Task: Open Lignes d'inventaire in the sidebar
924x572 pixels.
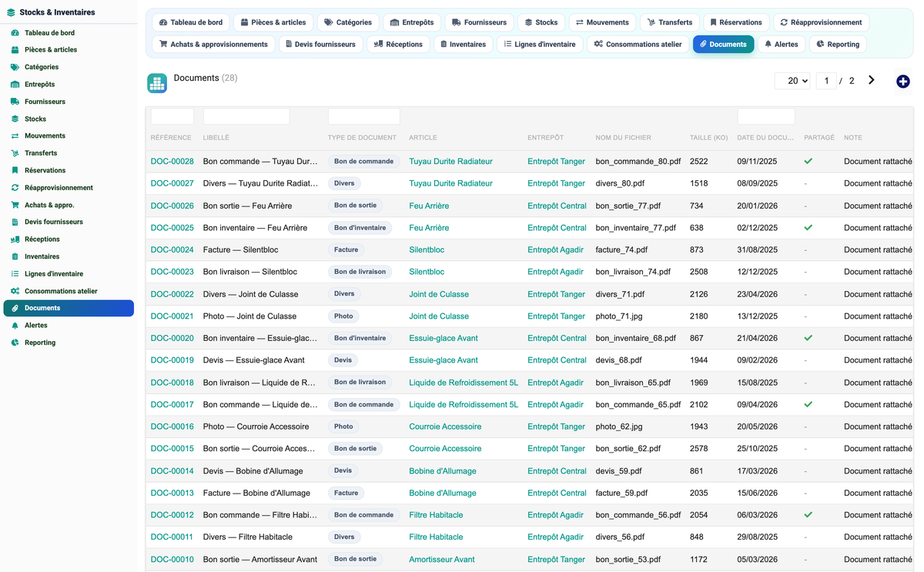Action: pos(54,274)
